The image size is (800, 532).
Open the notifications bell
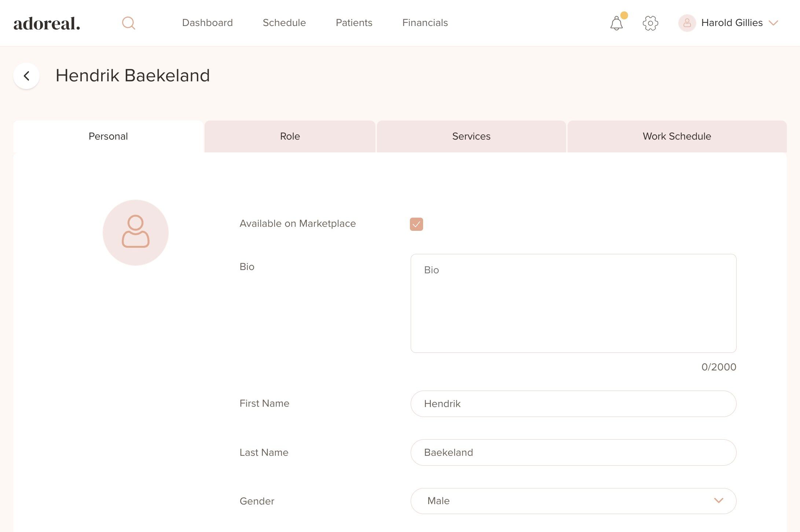(x=616, y=23)
